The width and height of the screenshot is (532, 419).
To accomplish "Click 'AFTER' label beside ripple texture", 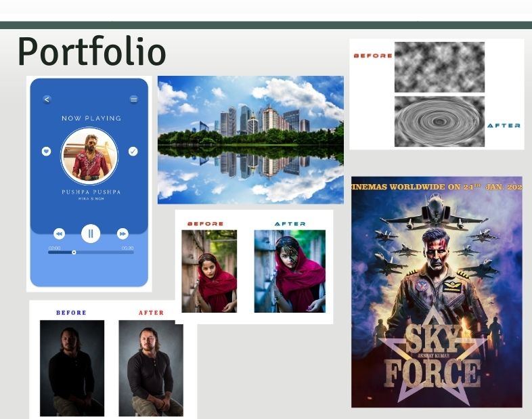I will (x=504, y=125).
